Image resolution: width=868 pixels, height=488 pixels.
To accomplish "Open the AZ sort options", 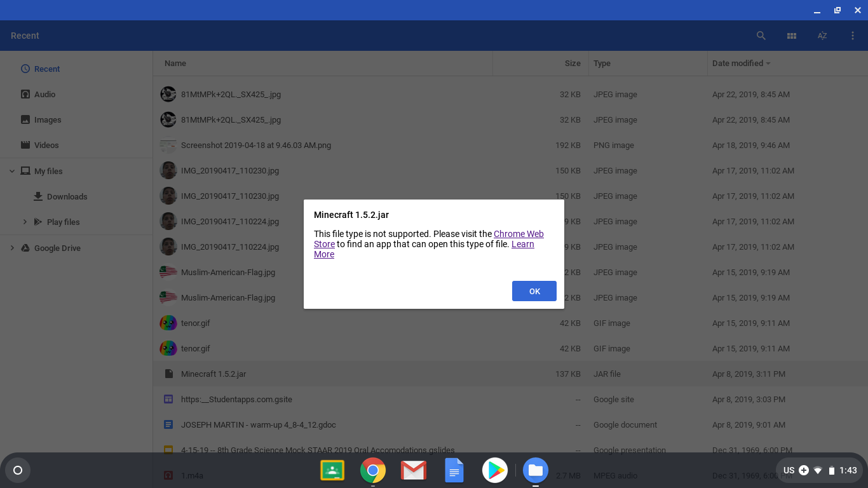I will [x=822, y=36].
